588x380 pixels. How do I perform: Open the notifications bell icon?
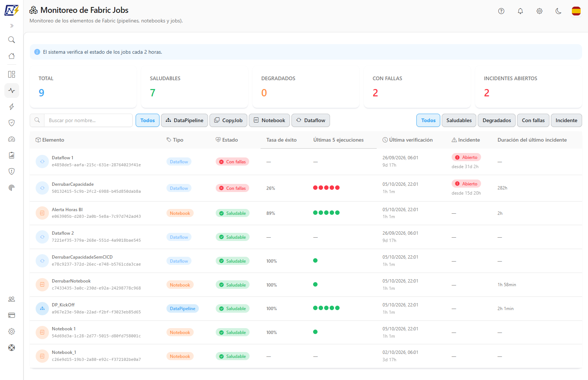tap(520, 11)
